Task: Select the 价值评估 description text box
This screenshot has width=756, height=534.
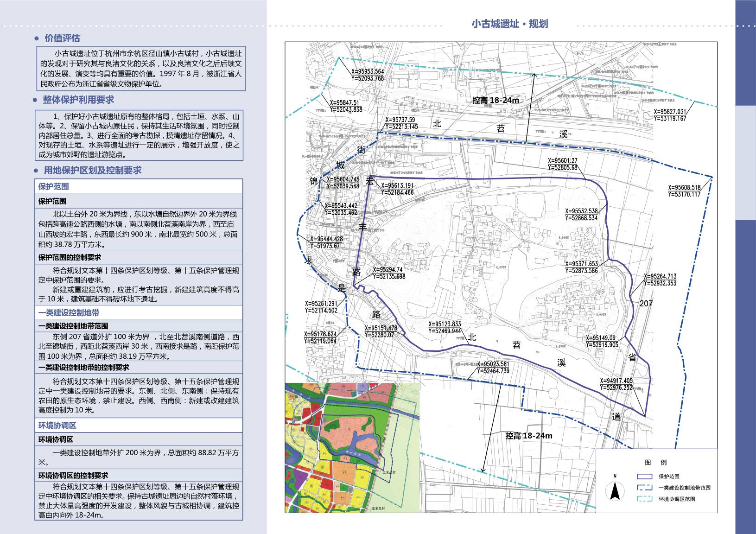Action: click(x=140, y=69)
